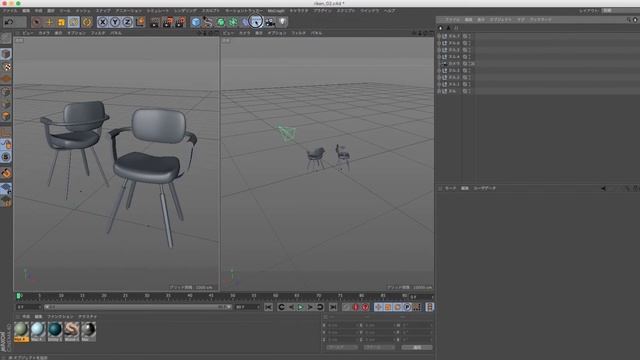Image resolution: width=640 pixels, height=360 pixels.
Task: Expand the ヌル.7 object row
Action: (x=439, y=36)
